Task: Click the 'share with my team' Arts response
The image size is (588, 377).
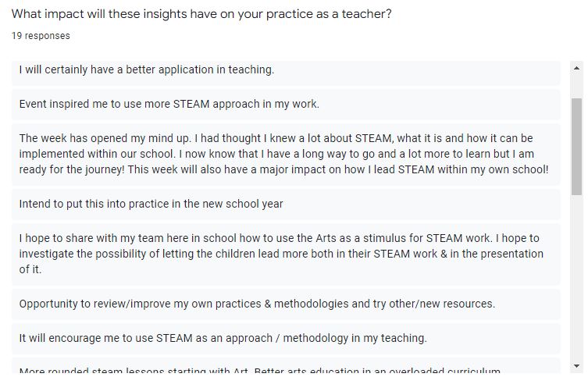Action: [286, 254]
